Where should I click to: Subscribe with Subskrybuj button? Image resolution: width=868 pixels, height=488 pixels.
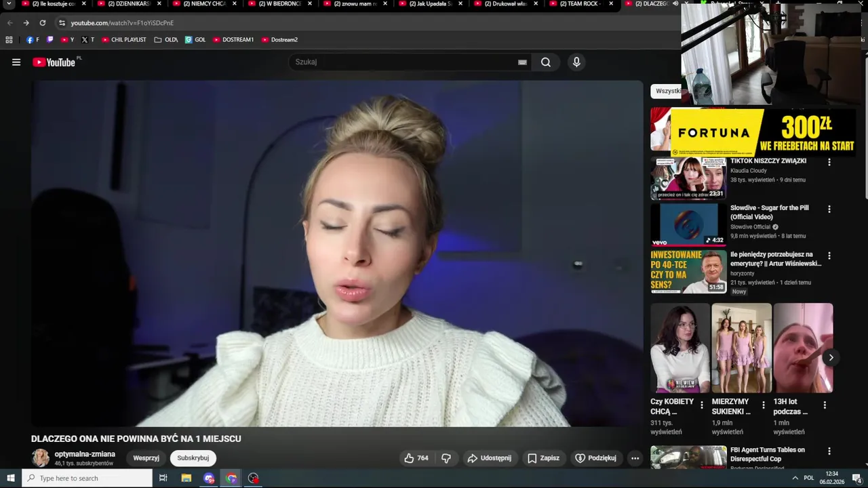(x=193, y=458)
